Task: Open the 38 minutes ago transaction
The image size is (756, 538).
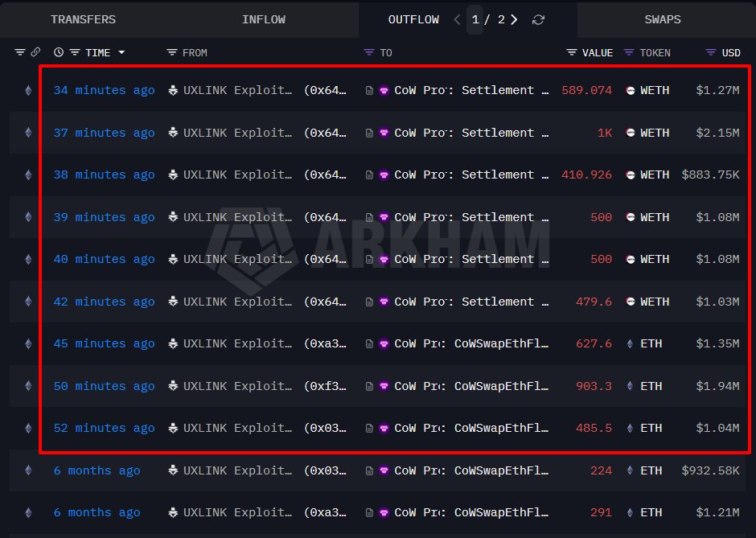Action: coord(104,175)
